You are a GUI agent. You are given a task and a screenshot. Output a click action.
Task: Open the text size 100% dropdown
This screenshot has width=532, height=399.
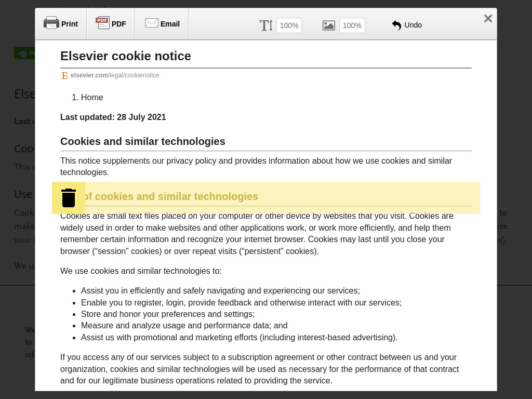[289, 25]
